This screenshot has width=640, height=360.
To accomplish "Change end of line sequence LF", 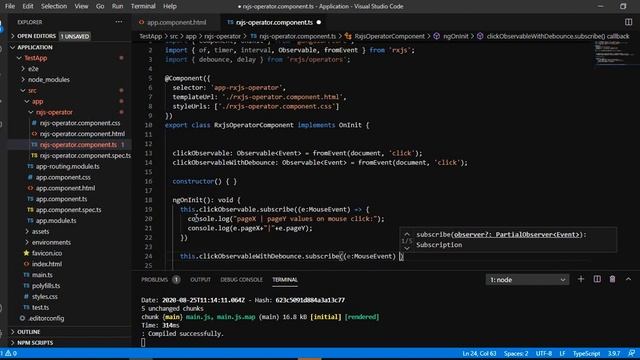I will tap(562, 353).
